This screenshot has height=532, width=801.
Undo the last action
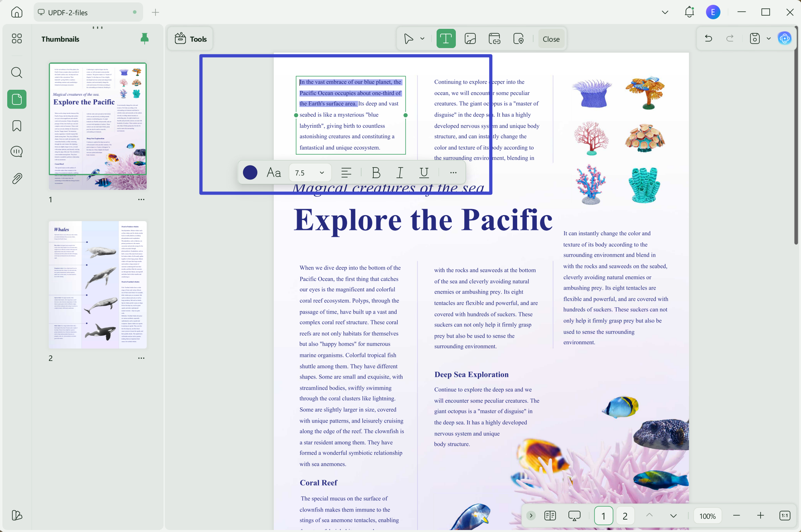708,38
